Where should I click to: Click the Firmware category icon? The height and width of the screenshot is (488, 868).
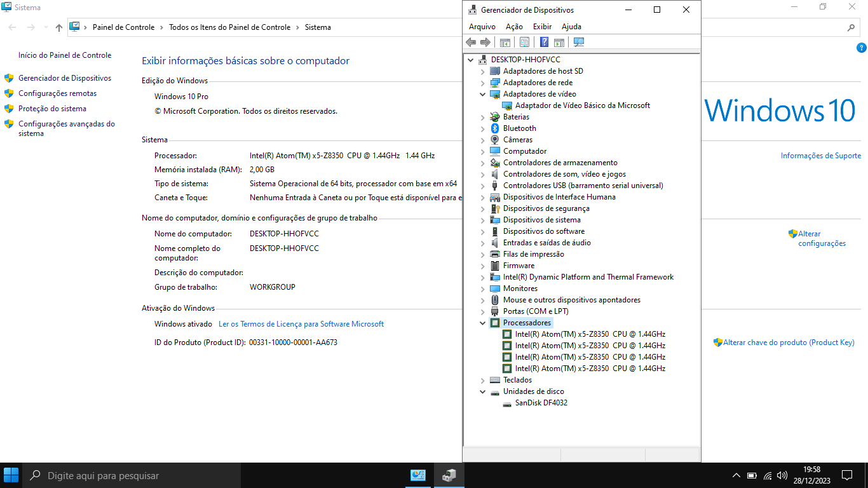495,266
